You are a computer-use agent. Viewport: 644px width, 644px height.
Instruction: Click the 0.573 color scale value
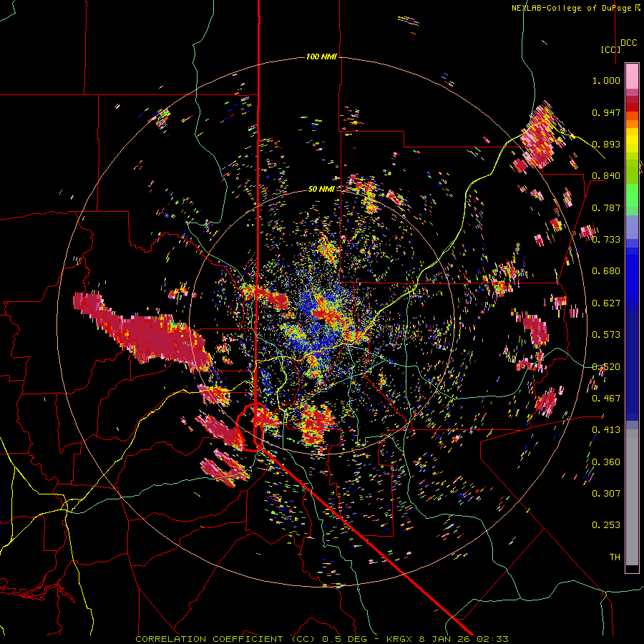point(606,335)
